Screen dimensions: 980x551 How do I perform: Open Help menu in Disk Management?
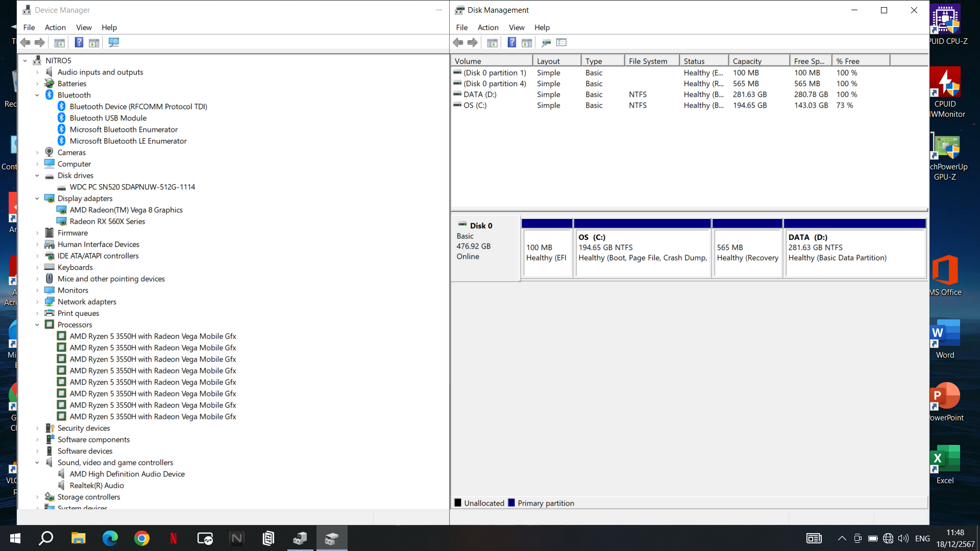[x=542, y=28]
